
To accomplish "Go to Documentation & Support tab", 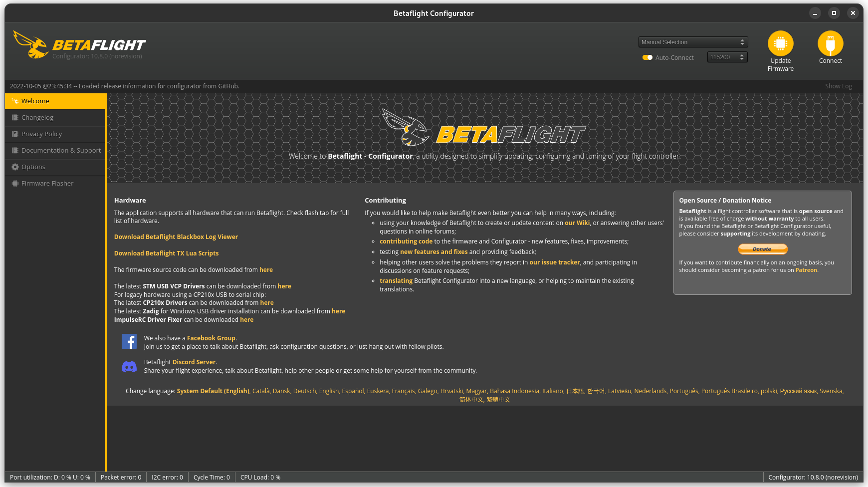I will point(55,150).
